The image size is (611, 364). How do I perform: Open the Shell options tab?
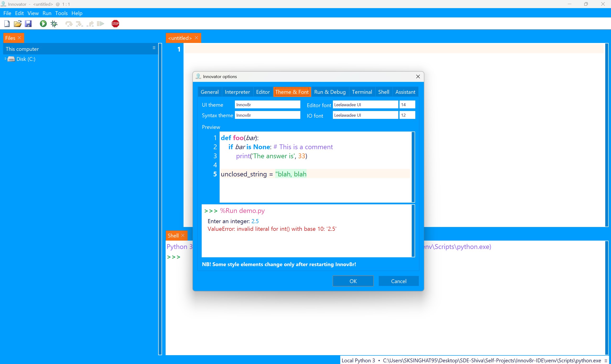point(384,92)
